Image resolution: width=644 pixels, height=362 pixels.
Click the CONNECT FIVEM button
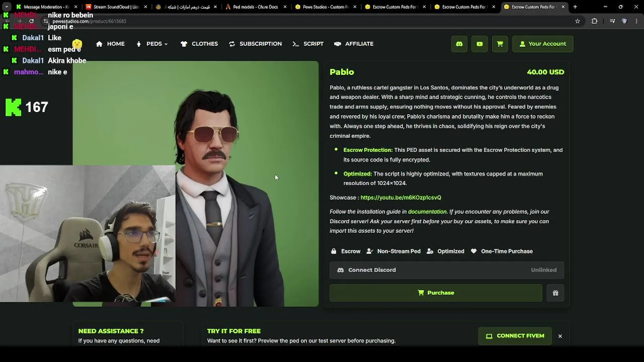[515, 336]
